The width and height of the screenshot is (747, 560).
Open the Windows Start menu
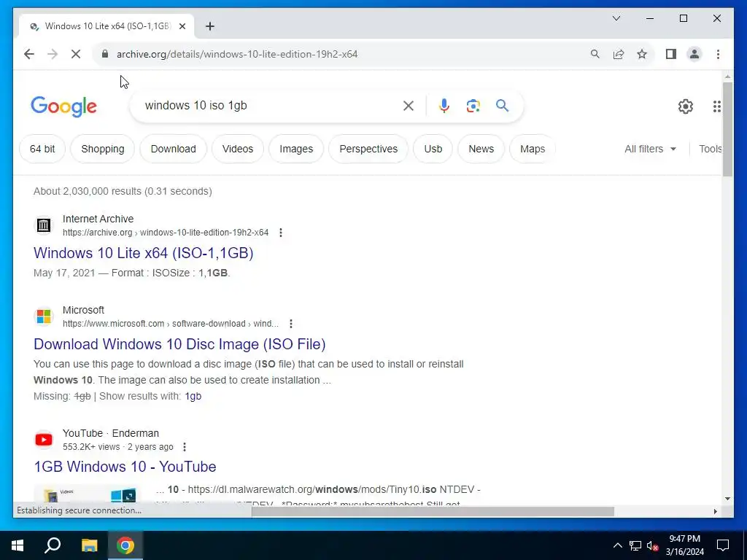point(18,545)
